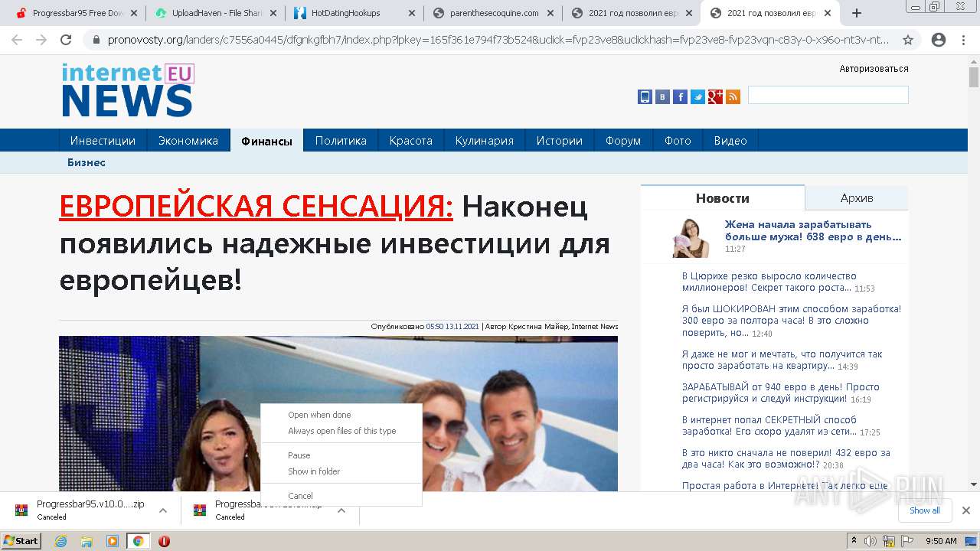
Task: Open the Красота nav item
Action: pyautogui.click(x=411, y=141)
